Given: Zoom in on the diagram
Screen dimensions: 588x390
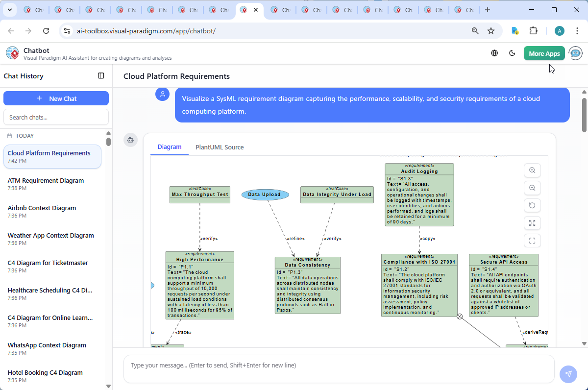Looking at the screenshot, I should pos(532,170).
